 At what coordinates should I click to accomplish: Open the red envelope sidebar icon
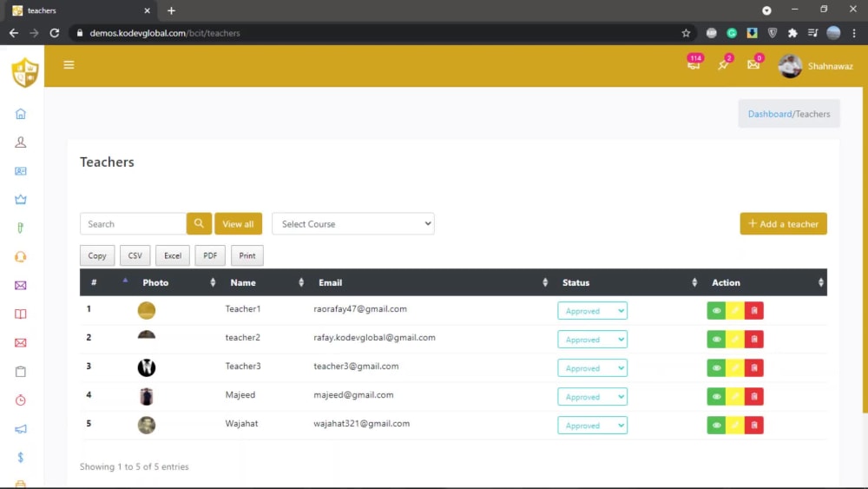(x=21, y=343)
